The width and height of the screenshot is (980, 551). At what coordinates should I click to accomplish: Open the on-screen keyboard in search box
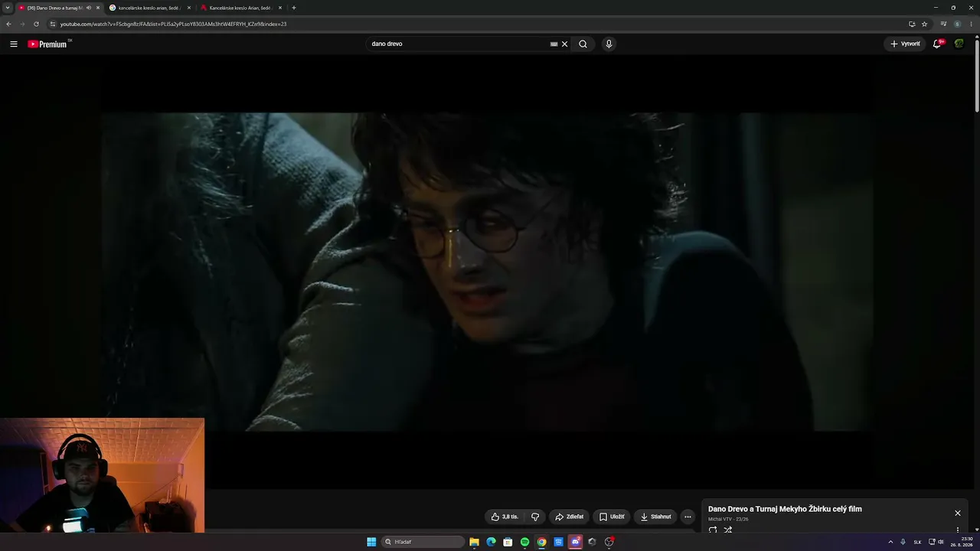554,44
